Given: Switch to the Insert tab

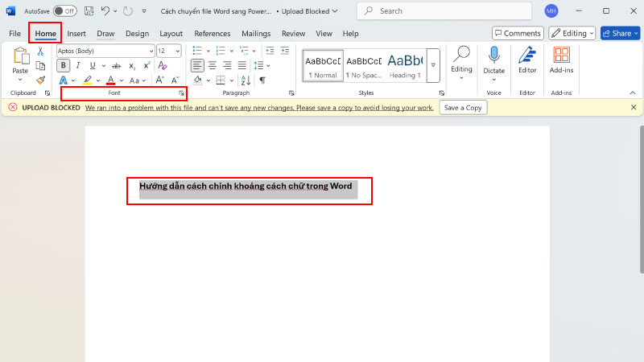Looking at the screenshot, I should (x=76, y=34).
